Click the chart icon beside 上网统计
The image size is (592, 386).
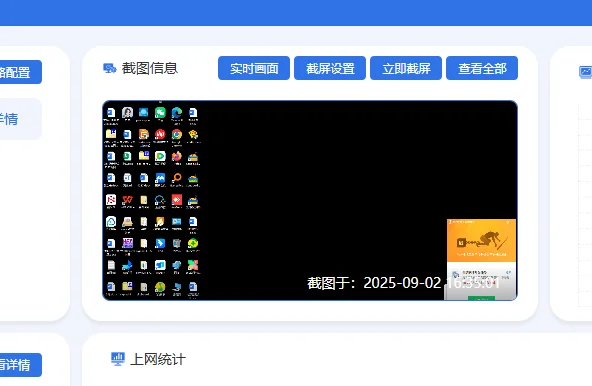pyautogui.click(x=118, y=359)
